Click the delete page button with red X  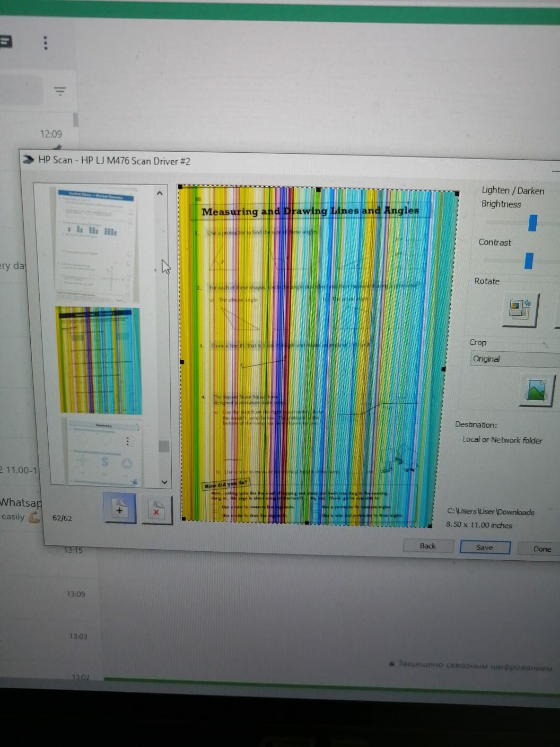[156, 510]
